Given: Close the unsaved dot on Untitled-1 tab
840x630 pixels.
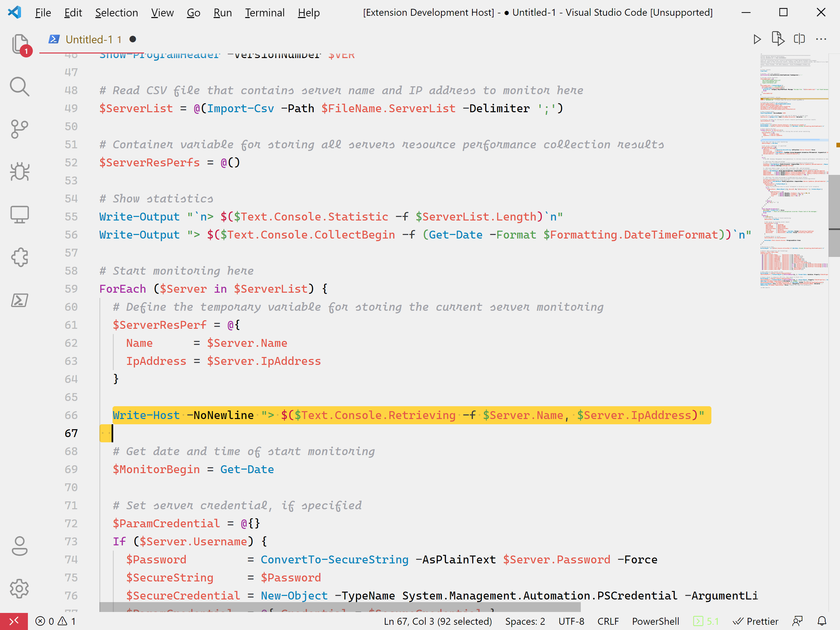Looking at the screenshot, I should click(133, 39).
